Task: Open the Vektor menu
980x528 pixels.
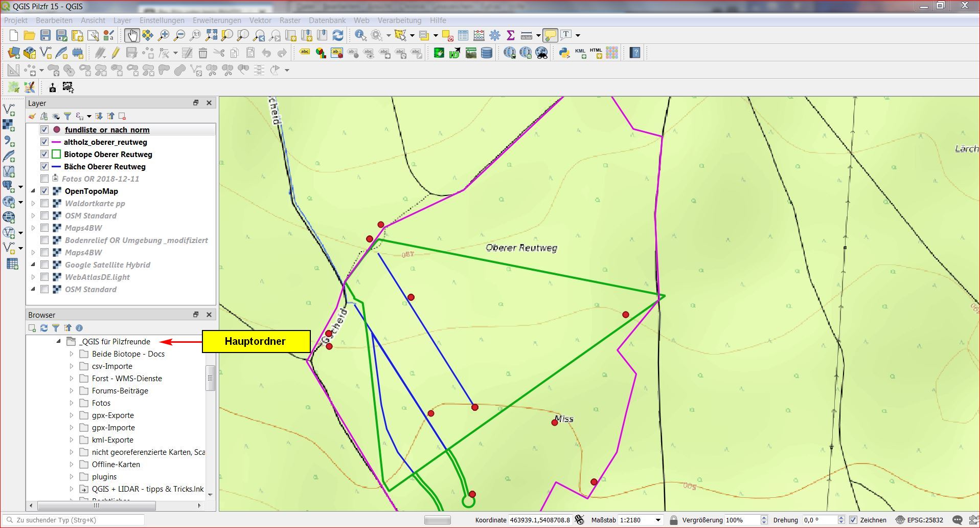Action: (x=260, y=20)
